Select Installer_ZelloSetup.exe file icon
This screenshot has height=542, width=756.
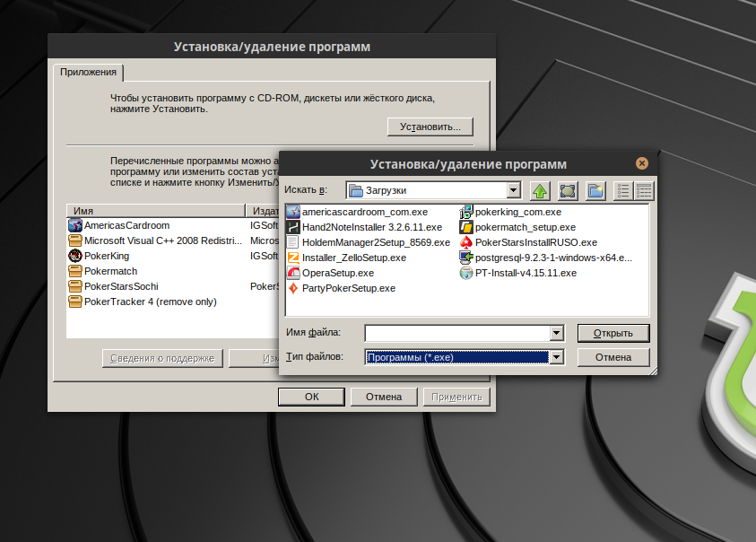pos(293,258)
